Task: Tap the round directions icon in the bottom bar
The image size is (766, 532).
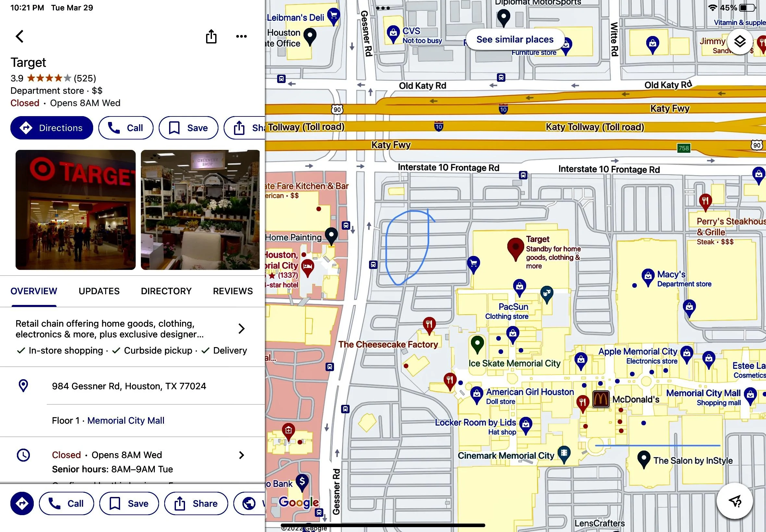Action: point(22,503)
